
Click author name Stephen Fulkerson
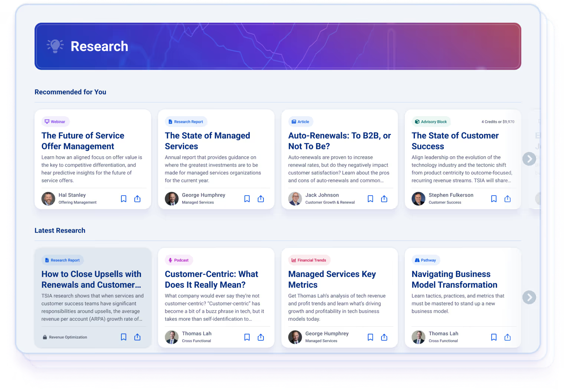[x=451, y=195]
